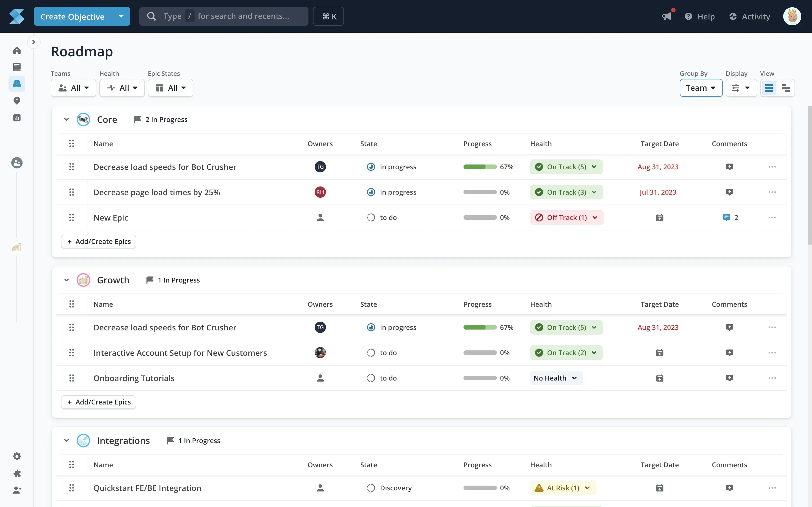The image size is (812, 507).
Task: Open the Group By Team dropdown
Action: 701,88
